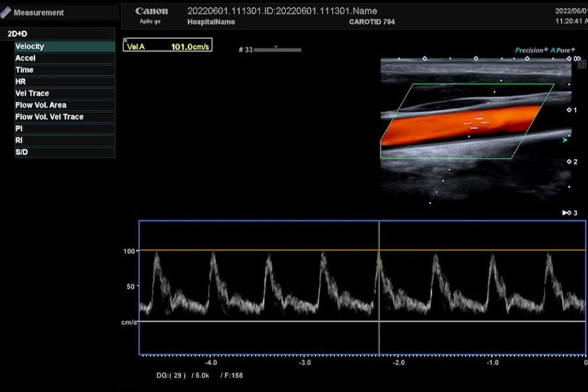
Task: Click the Precision+ label
Action: (x=531, y=50)
